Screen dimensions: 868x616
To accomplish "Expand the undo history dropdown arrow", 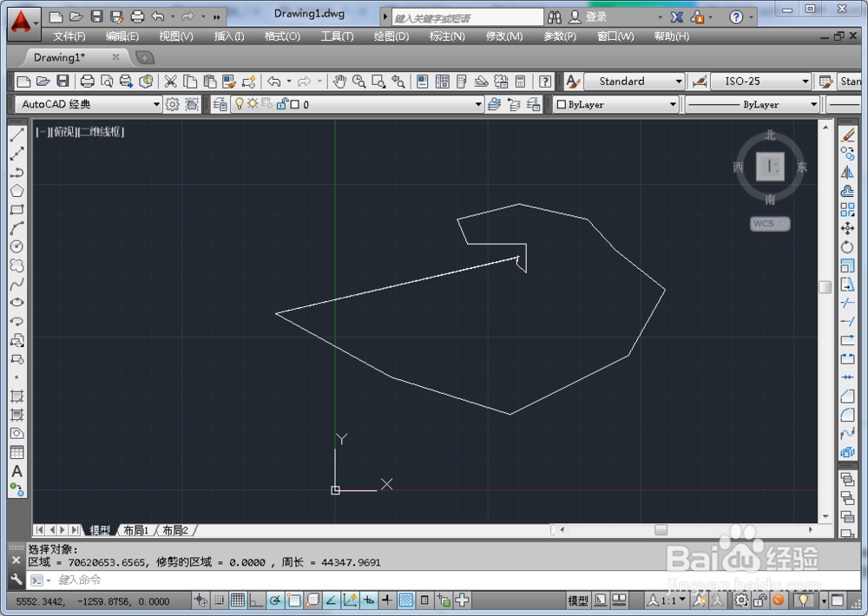I will [289, 82].
